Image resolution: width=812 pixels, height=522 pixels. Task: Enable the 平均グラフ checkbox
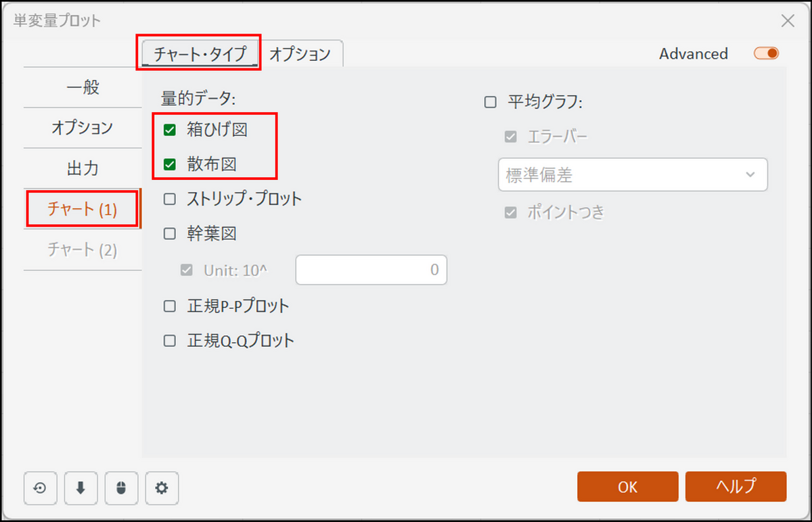click(491, 103)
